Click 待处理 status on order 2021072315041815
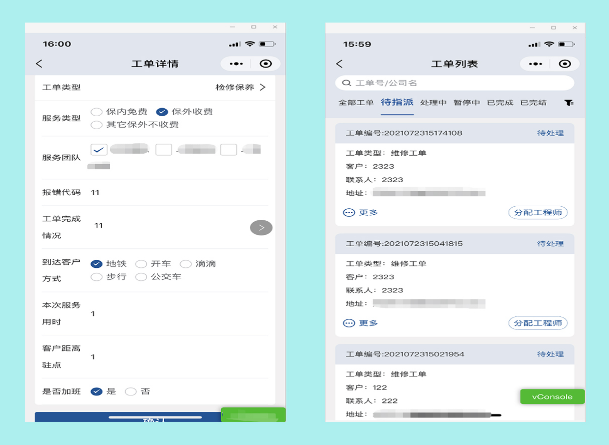The image size is (609, 445). 550,244
